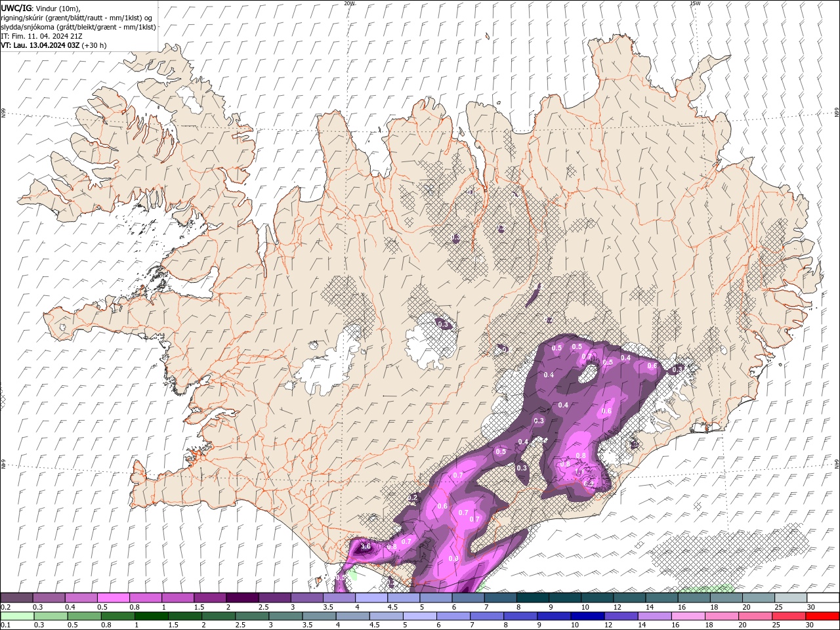Click the UWC/IG title text
This screenshot has width=840, height=630.
tap(16, 8)
